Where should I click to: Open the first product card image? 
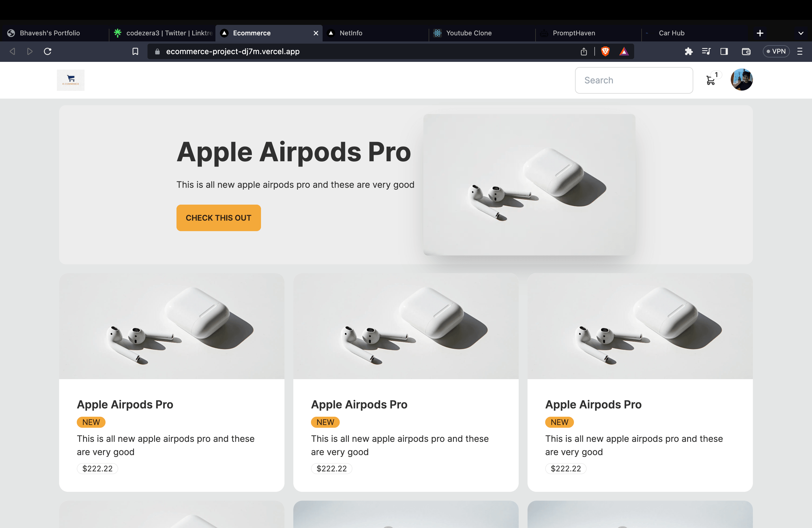pos(172,326)
